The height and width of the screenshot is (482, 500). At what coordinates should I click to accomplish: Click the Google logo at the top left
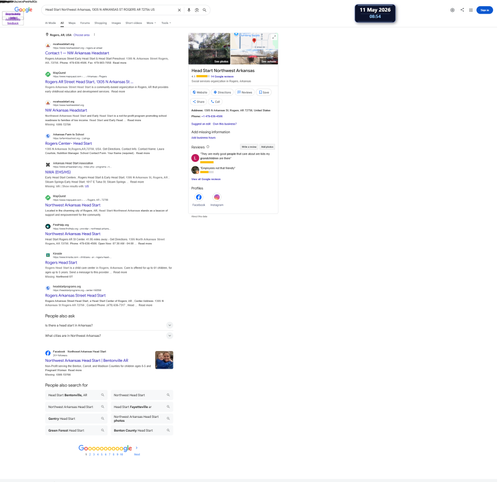(23, 10)
